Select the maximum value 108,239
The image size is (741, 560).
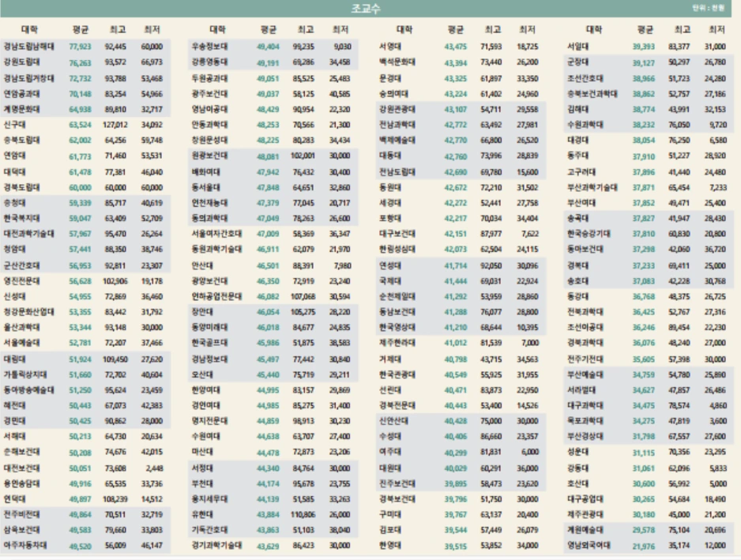[115, 499]
